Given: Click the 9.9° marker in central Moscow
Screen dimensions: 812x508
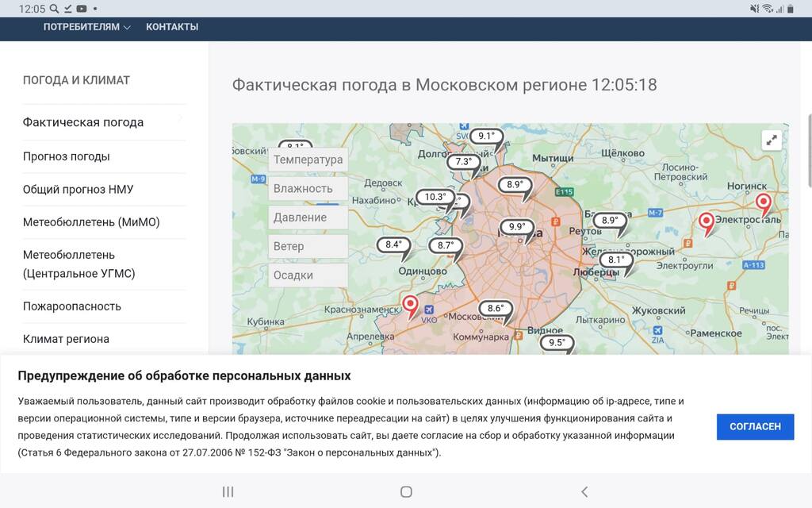Looking at the screenshot, I should tap(517, 227).
